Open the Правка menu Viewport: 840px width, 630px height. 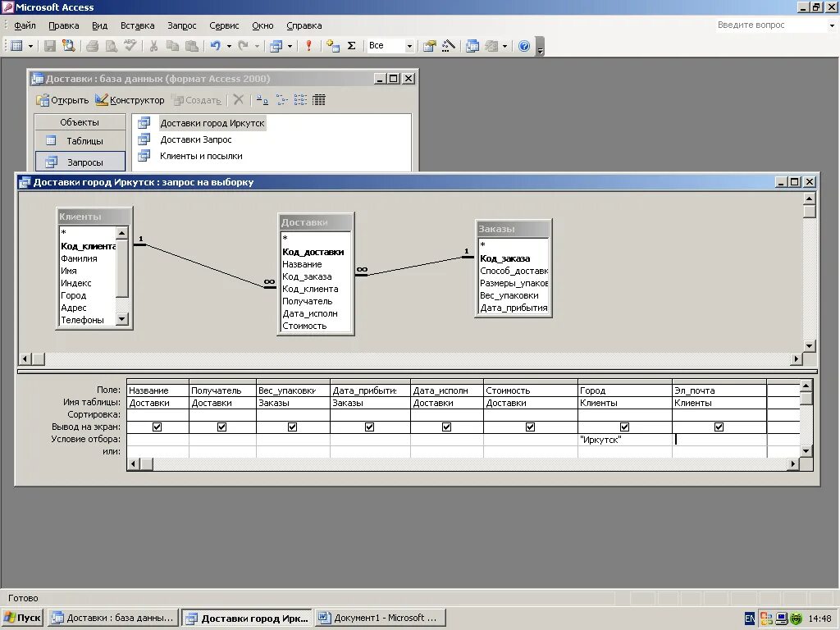coord(64,25)
